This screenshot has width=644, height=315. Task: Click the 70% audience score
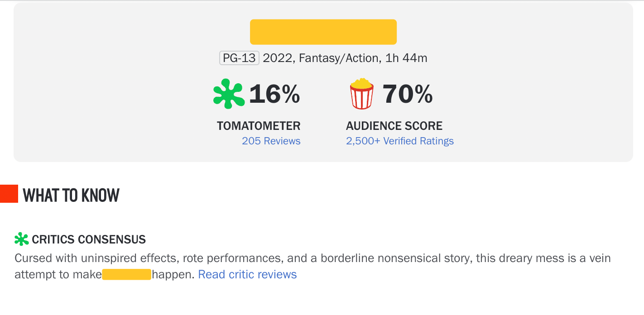tap(408, 94)
